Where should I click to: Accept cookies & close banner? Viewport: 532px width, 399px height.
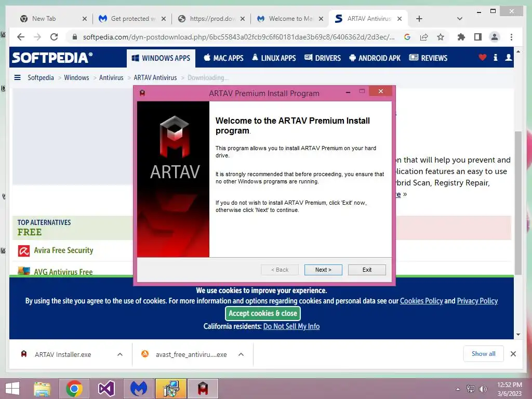(x=263, y=313)
